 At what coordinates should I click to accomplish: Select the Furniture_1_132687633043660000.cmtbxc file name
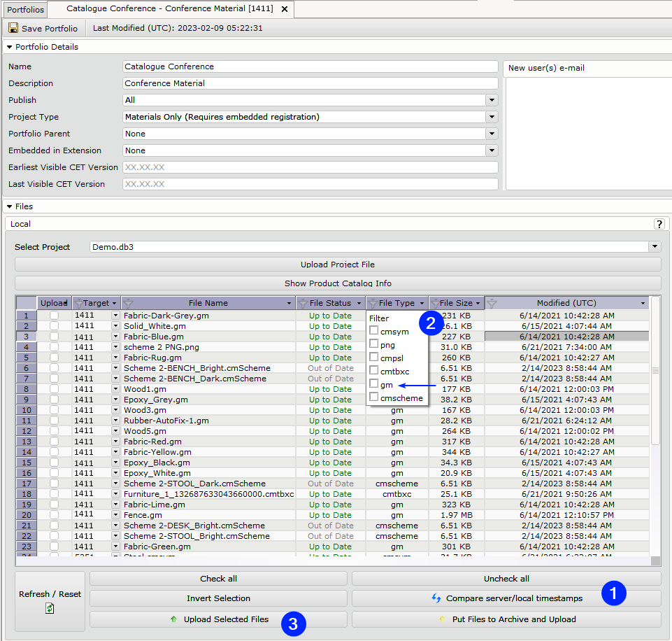208,494
